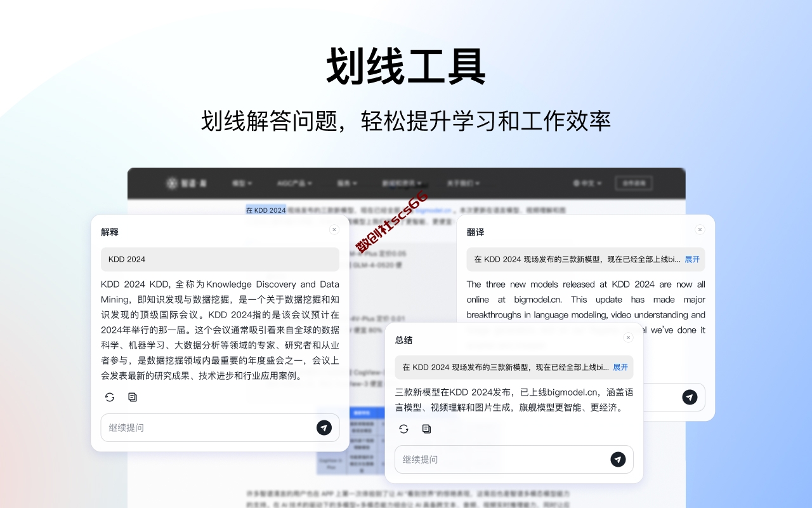Send follow-up question in 解释 panel
Screen dimensions: 812x508
pyautogui.click(x=324, y=427)
